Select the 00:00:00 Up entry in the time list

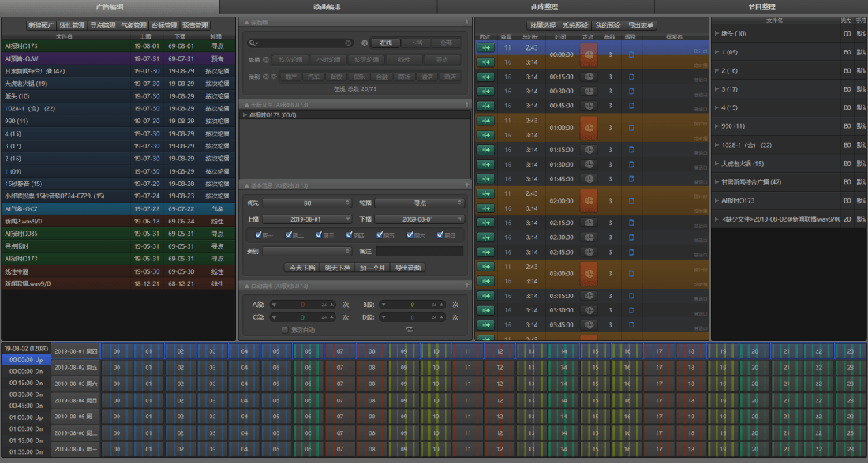26,360
